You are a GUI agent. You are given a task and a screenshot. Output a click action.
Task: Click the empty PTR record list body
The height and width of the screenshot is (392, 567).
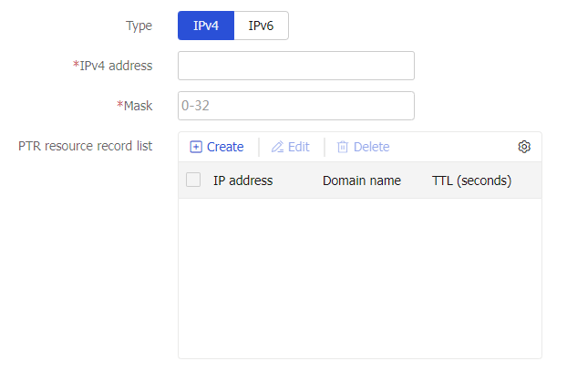360,278
